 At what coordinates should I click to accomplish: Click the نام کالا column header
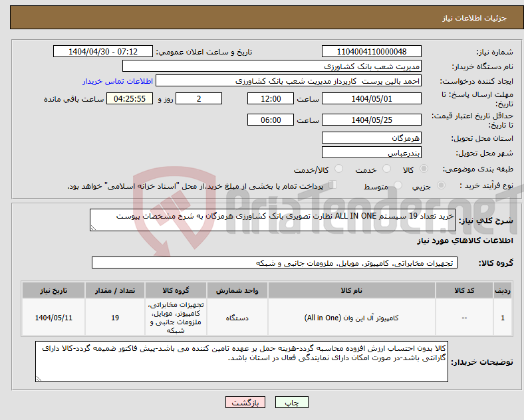point(351,290)
